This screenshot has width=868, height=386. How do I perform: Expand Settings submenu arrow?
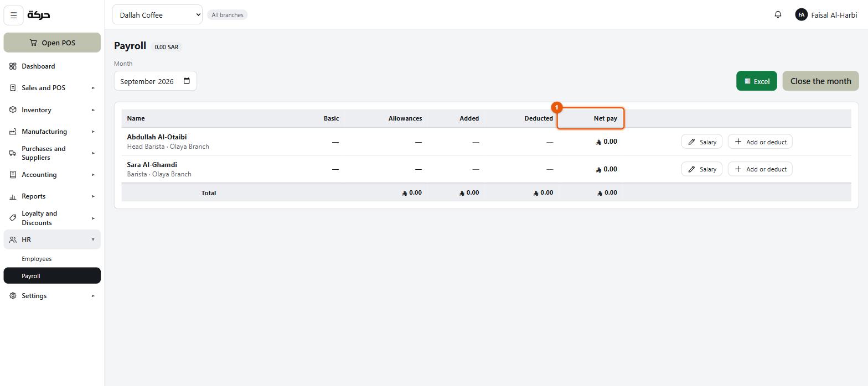coord(93,296)
